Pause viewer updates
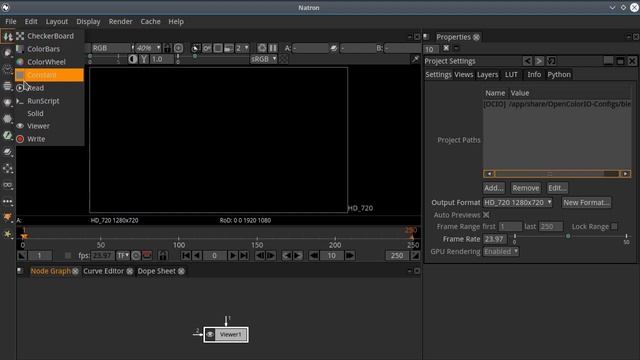Image resolution: width=640 pixels, height=360 pixels. point(273,48)
